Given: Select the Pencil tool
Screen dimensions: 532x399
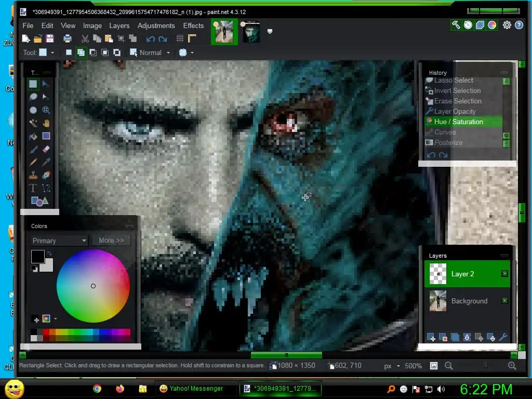Looking at the screenshot, I should tap(33, 162).
